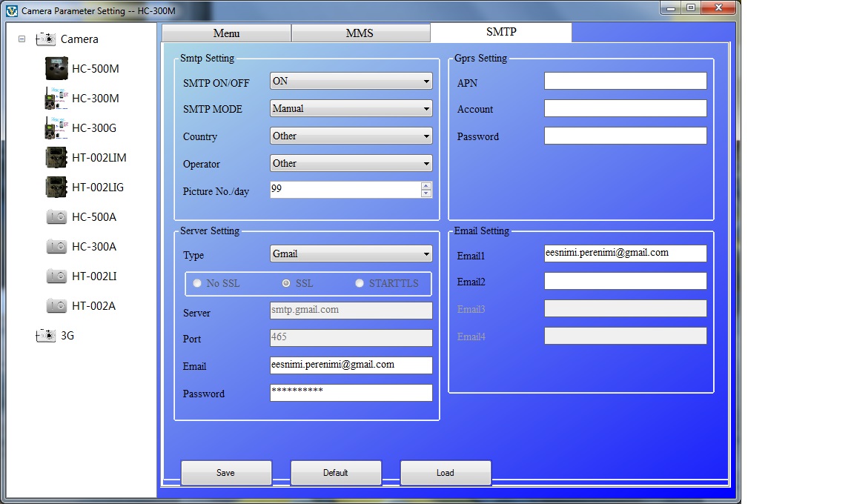This screenshot has height=504, width=854.
Task: Choose the HT-002LIM camouflage camera icon
Action: coord(56,158)
